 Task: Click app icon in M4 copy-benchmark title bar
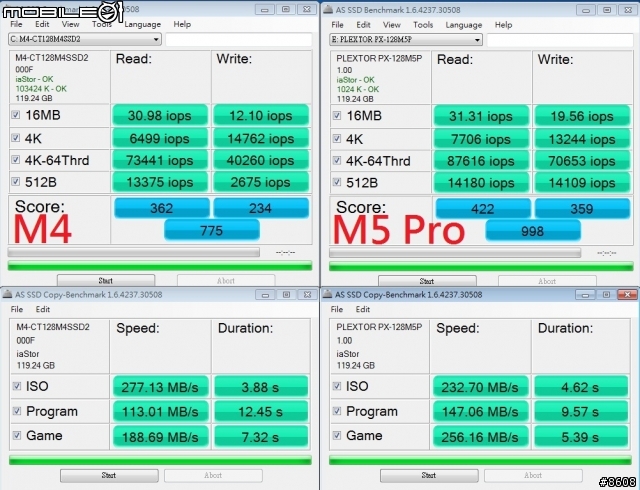point(7,294)
